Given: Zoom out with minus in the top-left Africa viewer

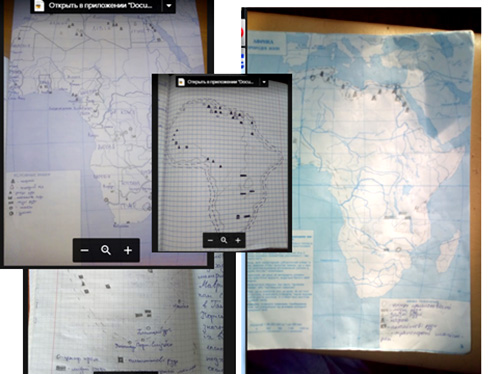Looking at the screenshot, I should (85, 250).
